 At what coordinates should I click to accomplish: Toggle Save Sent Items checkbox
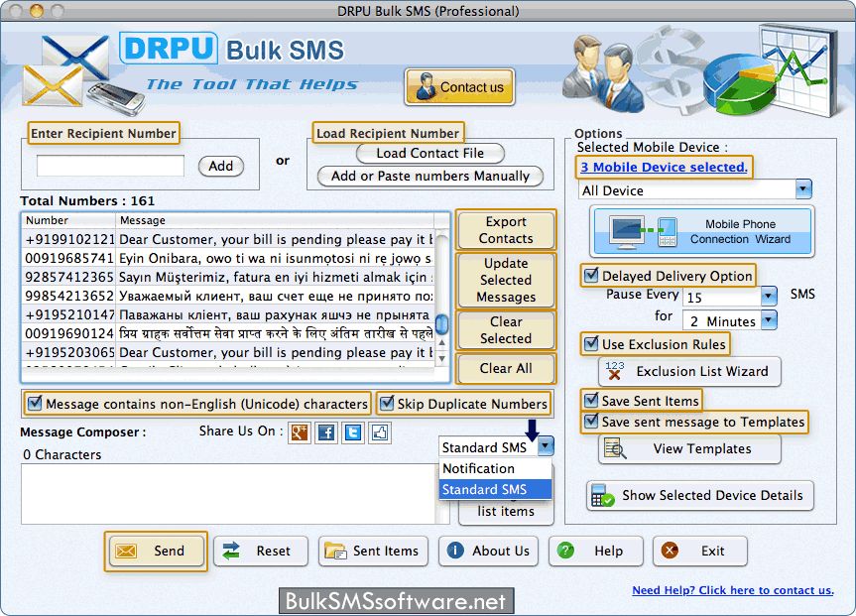coord(591,401)
